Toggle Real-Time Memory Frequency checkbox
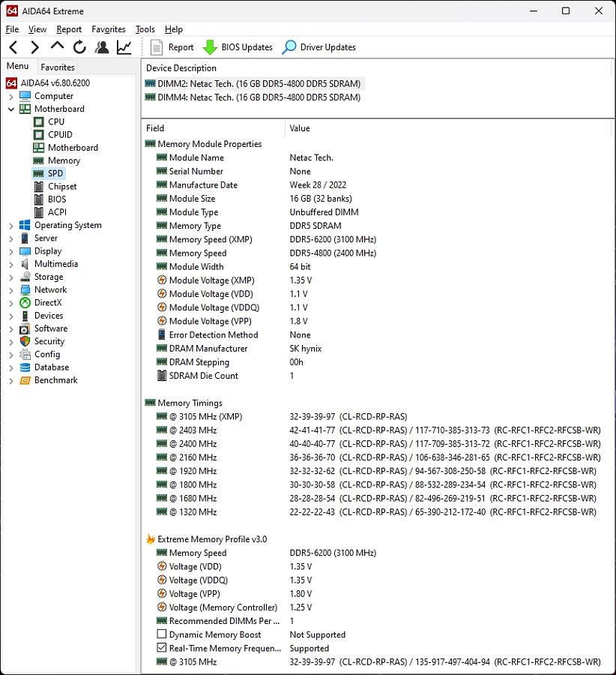Image resolution: width=616 pixels, height=675 pixels. tap(162, 647)
